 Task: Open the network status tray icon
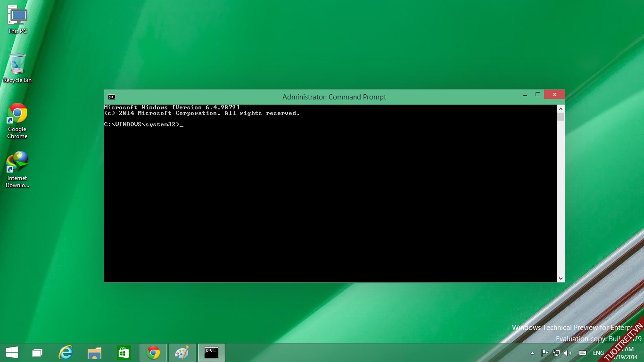coord(556,353)
